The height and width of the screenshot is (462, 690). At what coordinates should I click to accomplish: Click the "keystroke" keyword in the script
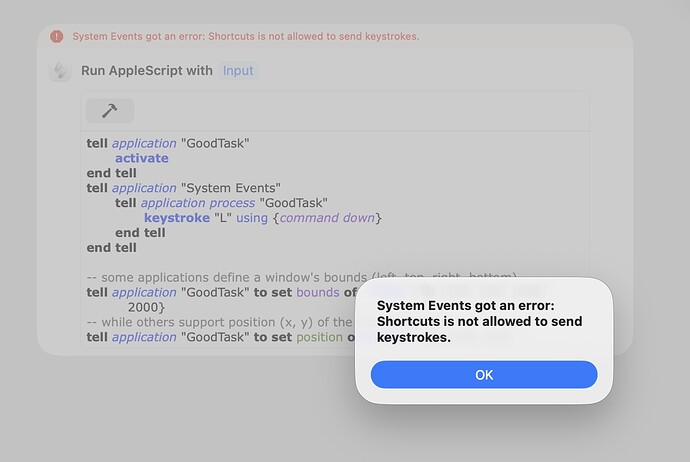tap(176, 218)
